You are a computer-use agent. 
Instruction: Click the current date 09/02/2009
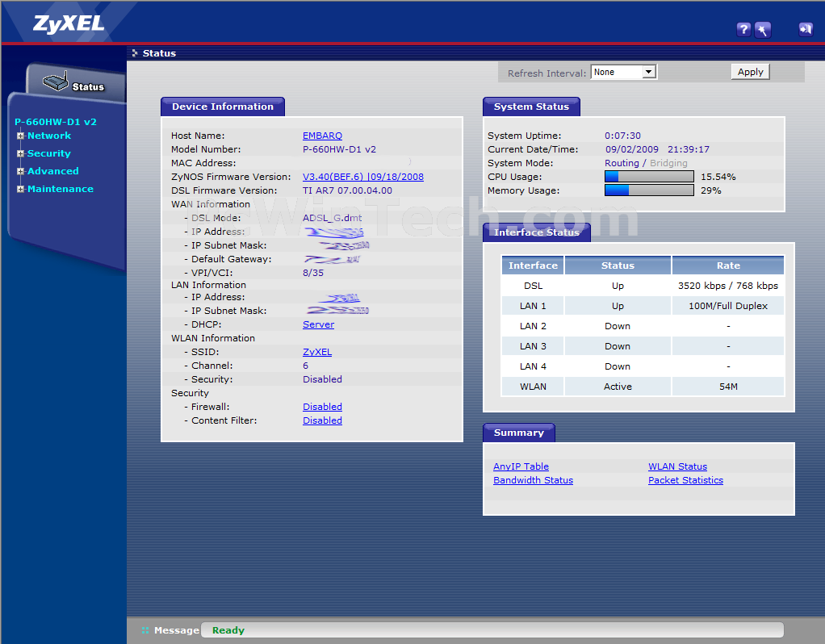631,149
